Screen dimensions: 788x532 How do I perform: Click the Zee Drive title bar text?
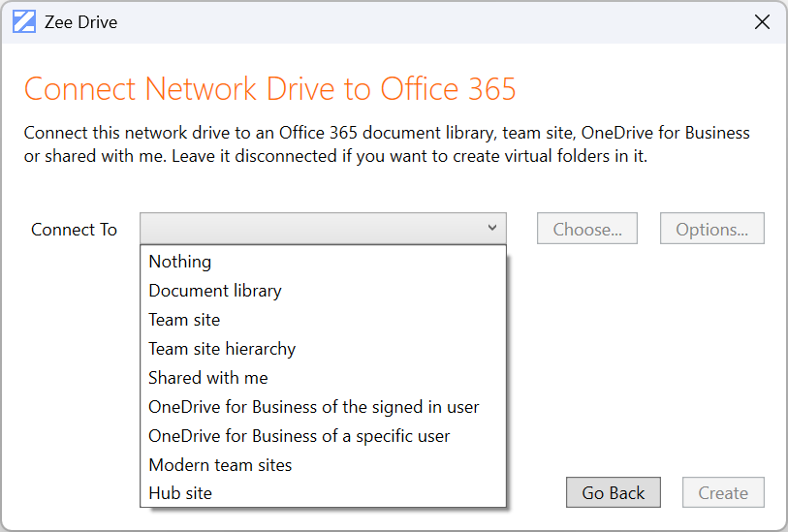(80, 22)
